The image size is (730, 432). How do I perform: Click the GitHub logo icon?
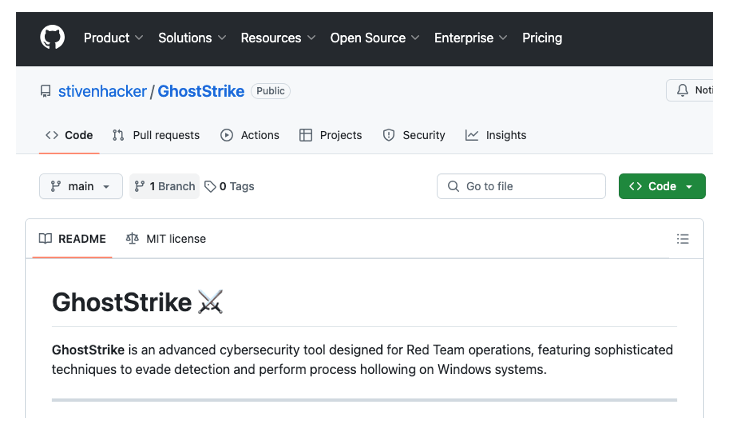(52, 38)
